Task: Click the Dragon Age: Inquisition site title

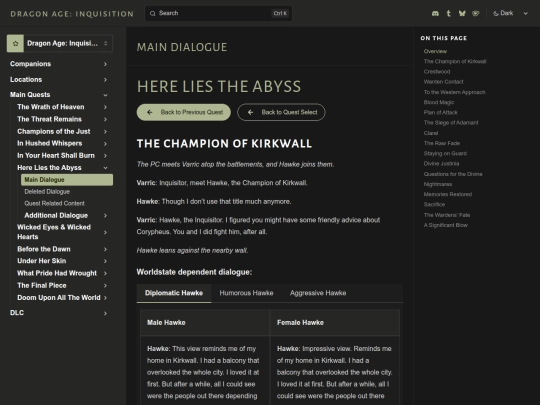Action: click(72, 14)
